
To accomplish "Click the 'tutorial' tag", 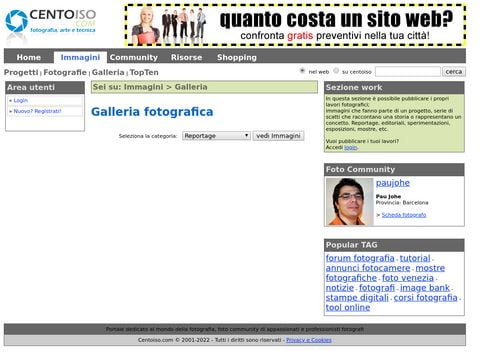I will [x=415, y=258].
